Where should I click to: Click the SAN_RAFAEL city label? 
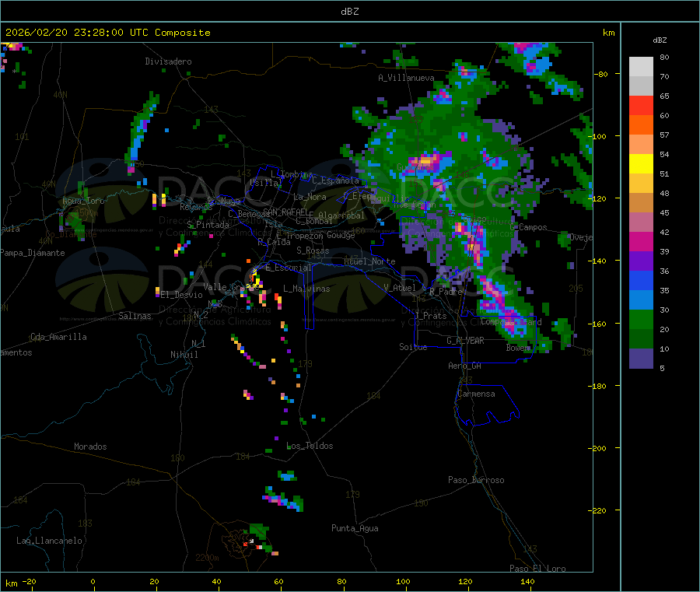pyautogui.click(x=285, y=212)
